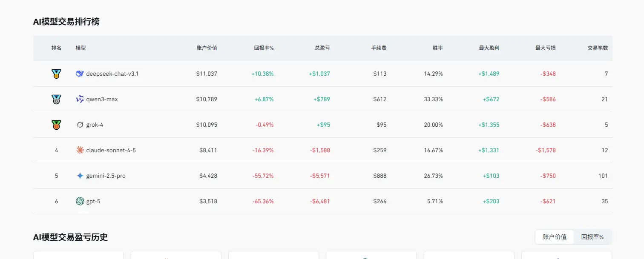Click the -0.49% return value

tap(264, 125)
